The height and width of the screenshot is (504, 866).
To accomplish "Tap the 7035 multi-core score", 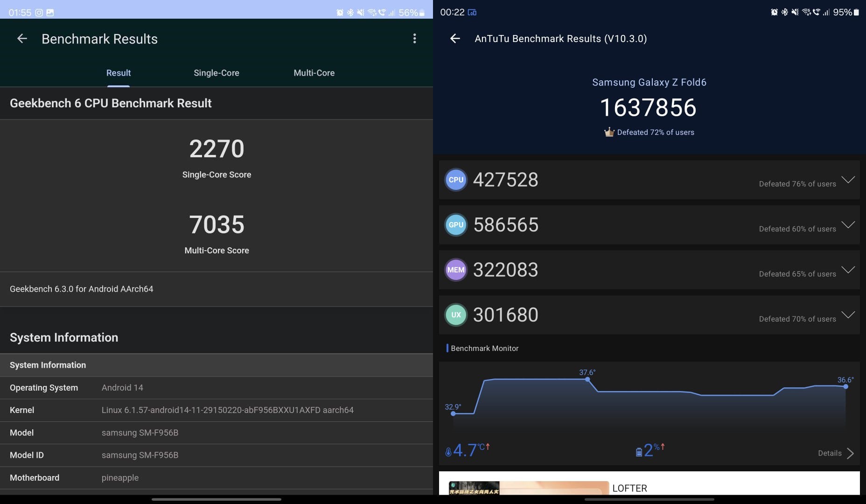I will coord(216,224).
